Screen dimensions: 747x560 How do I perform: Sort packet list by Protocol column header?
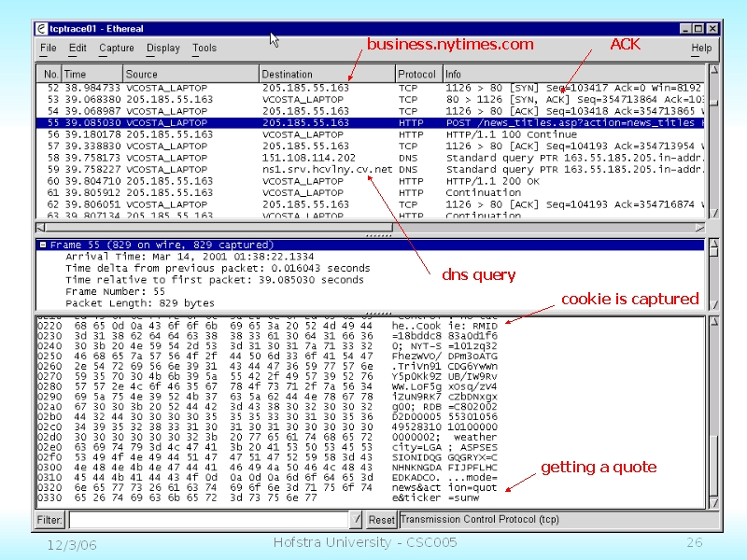(x=417, y=74)
